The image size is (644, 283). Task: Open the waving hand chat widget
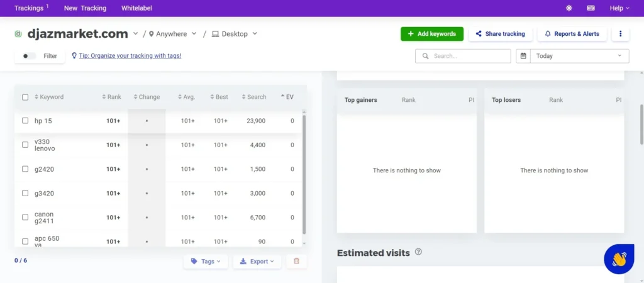coord(619,259)
